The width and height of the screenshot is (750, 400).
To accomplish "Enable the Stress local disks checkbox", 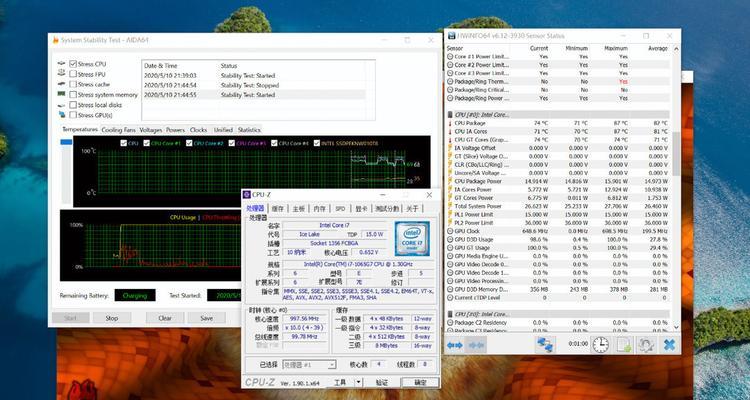I will (x=73, y=105).
